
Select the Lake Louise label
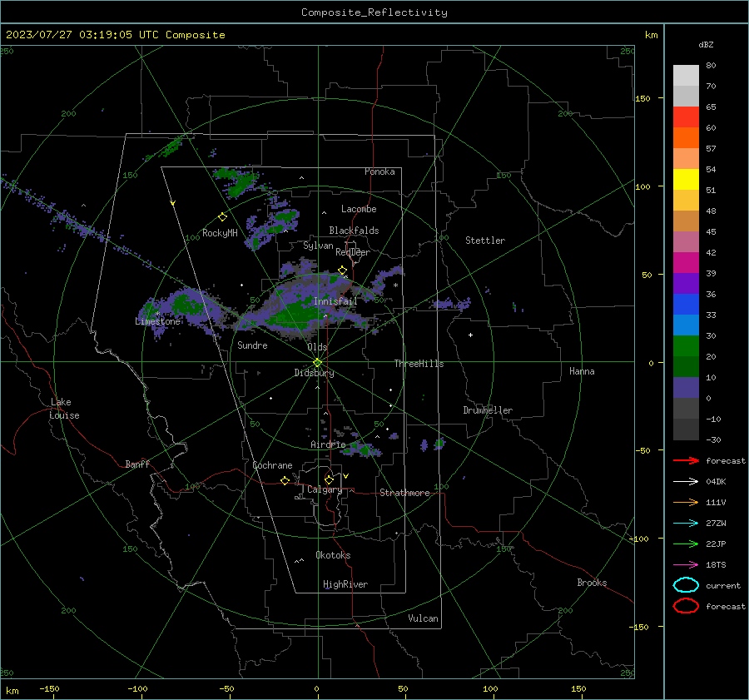coord(64,409)
